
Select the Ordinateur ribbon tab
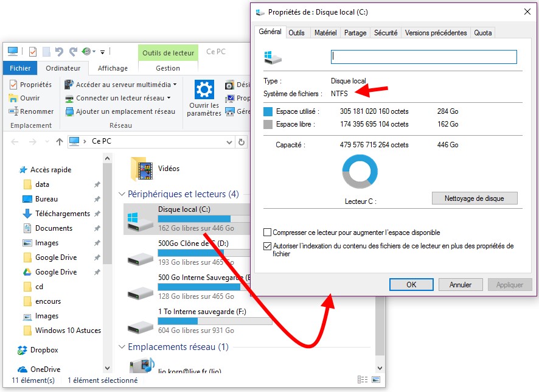(x=63, y=68)
